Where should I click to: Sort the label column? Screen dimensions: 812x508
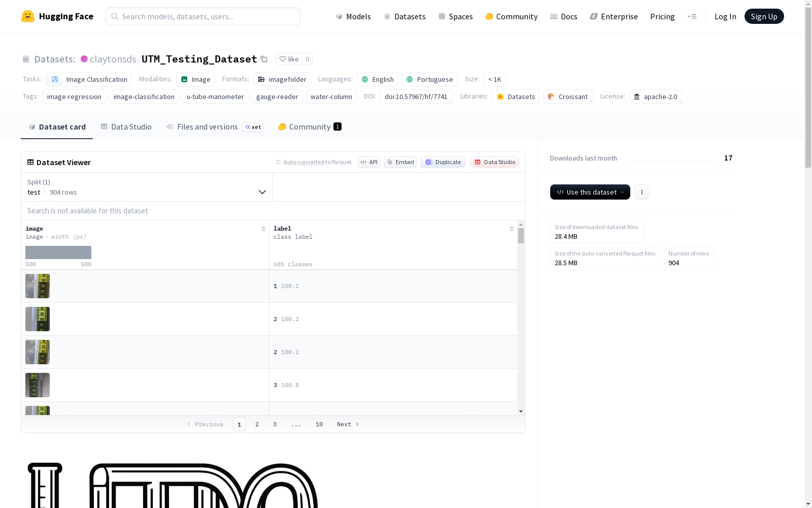[512, 229]
